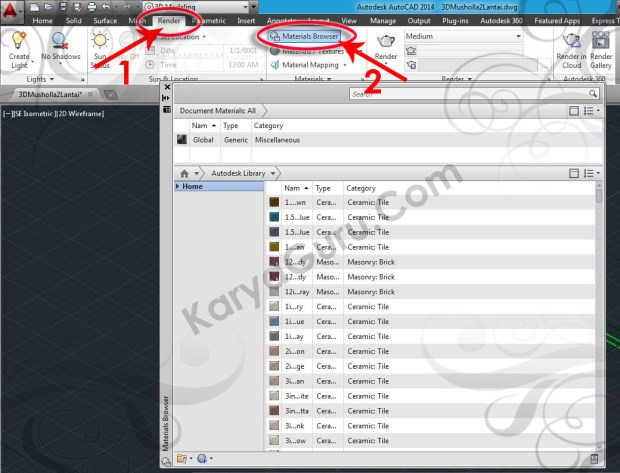Toggle auto-hide on the Materials Browser palette

166,98
